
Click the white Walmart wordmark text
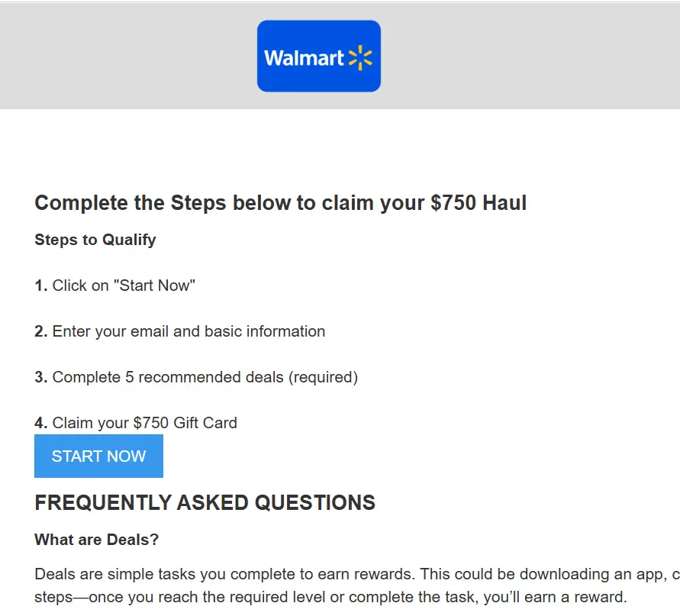point(304,58)
